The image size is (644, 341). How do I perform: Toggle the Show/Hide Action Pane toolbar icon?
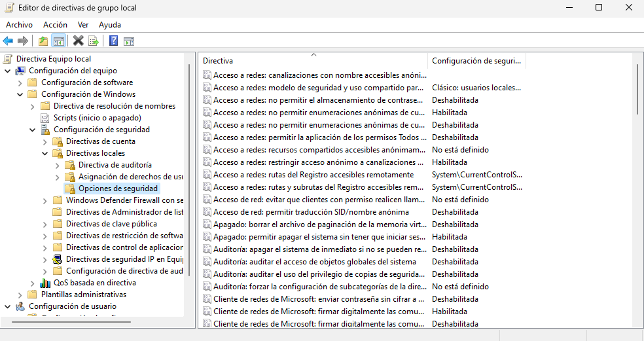click(x=129, y=41)
